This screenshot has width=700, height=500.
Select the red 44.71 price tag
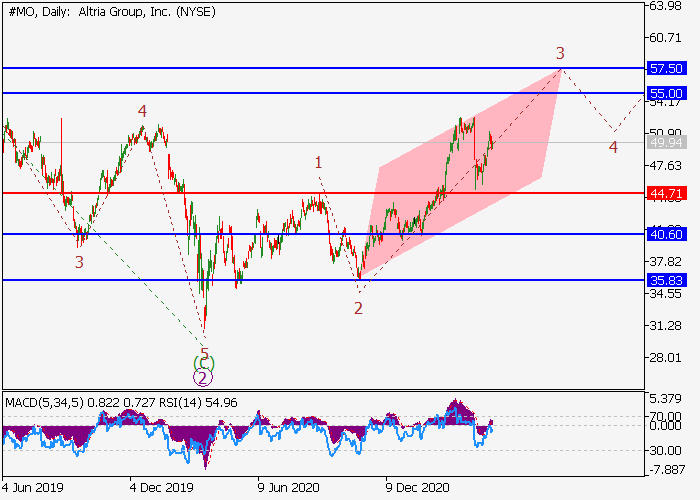(667, 193)
